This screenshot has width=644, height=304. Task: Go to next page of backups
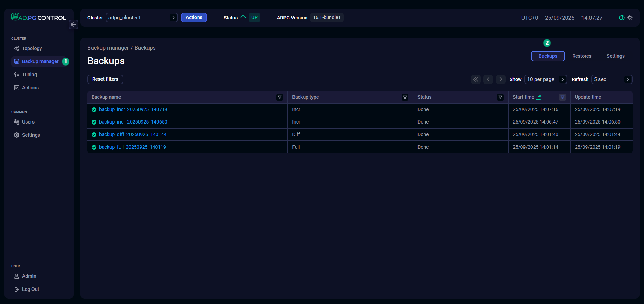(x=501, y=79)
